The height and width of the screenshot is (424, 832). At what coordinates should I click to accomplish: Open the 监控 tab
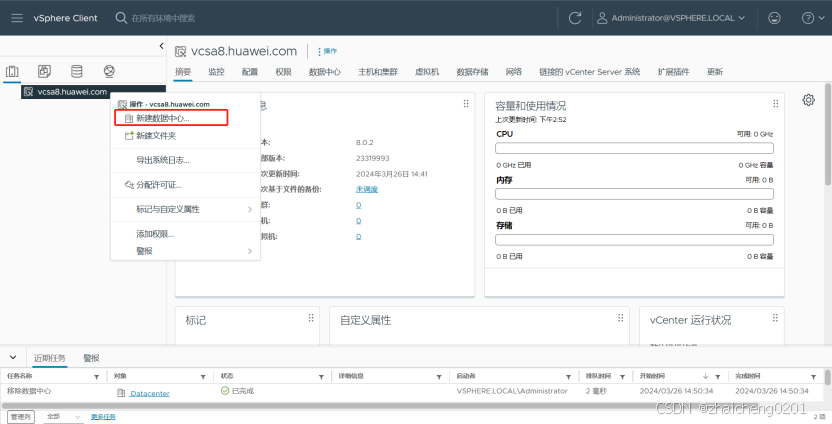click(216, 72)
